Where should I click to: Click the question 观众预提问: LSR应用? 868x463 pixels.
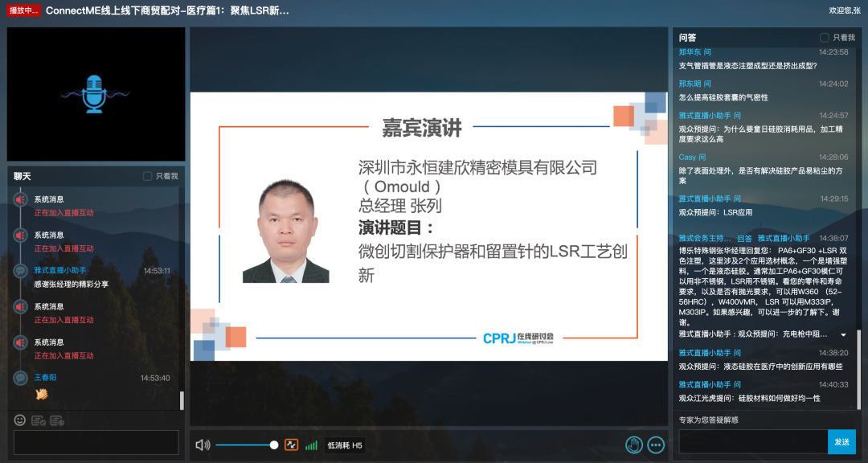pyautogui.click(x=716, y=212)
